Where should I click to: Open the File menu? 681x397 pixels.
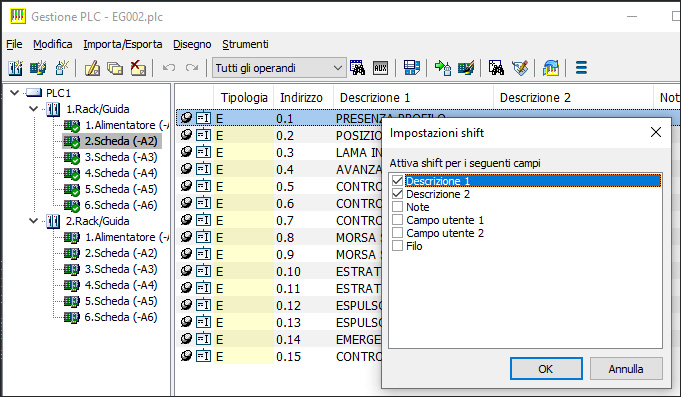14,44
